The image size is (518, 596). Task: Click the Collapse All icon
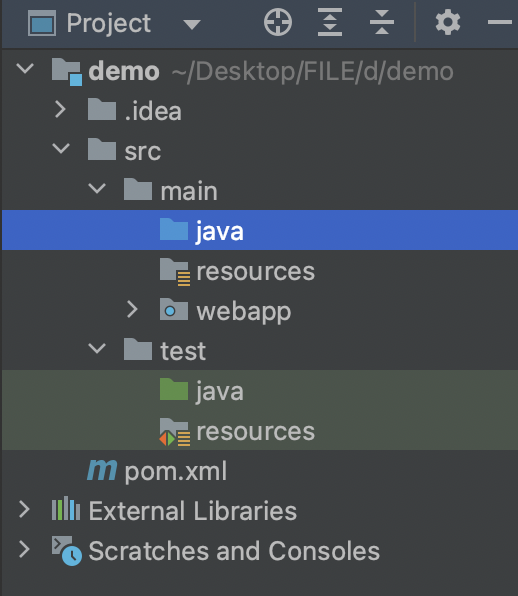[x=382, y=22]
